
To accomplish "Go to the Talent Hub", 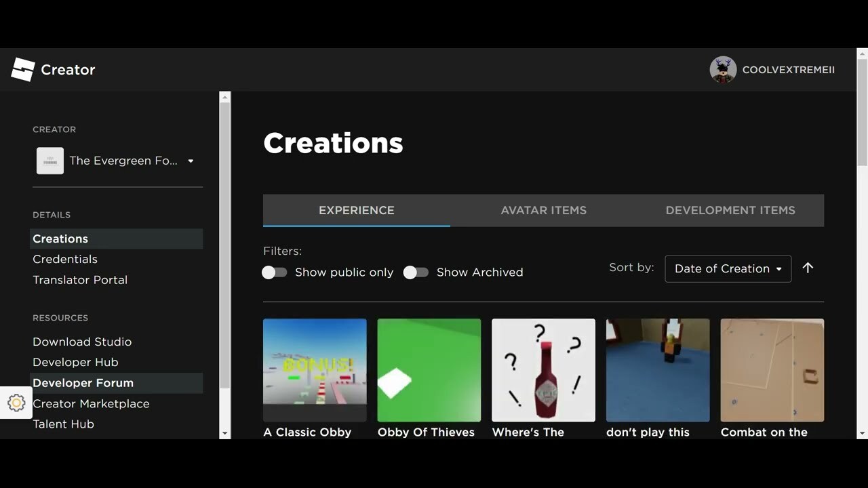I will tap(63, 424).
